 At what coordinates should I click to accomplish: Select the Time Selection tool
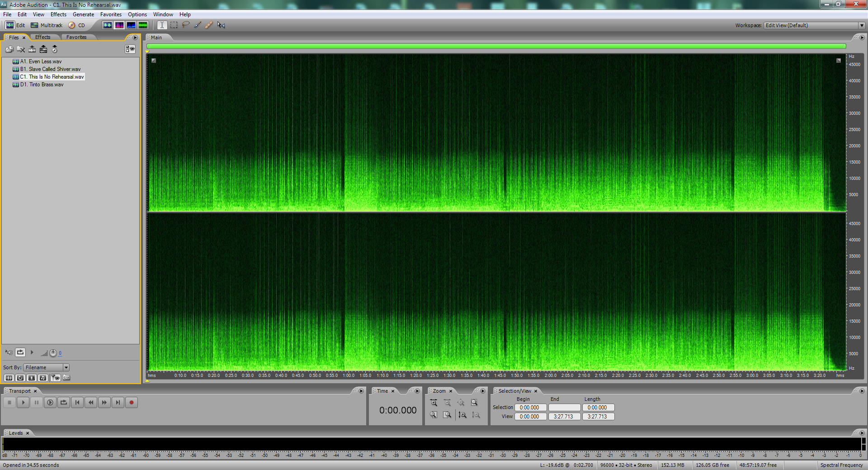point(162,25)
